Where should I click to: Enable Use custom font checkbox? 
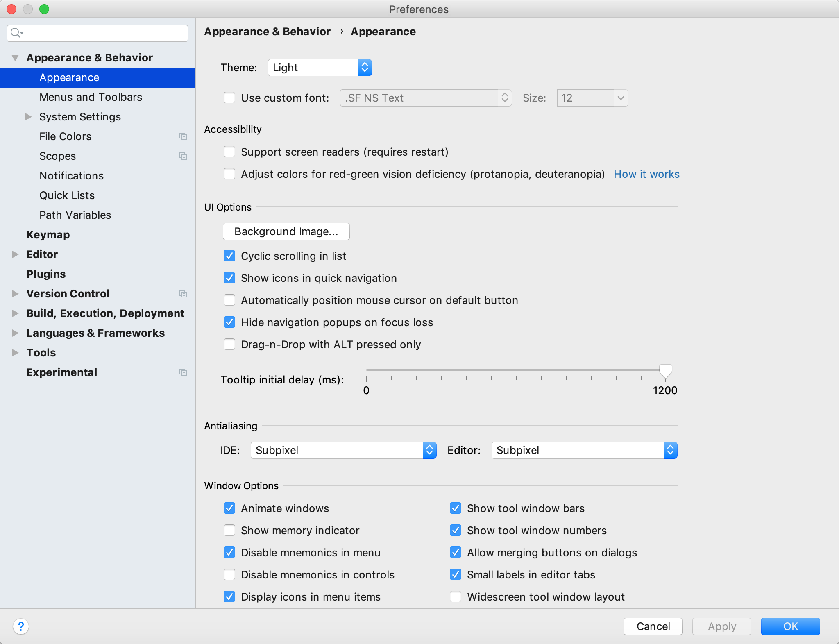tap(229, 98)
